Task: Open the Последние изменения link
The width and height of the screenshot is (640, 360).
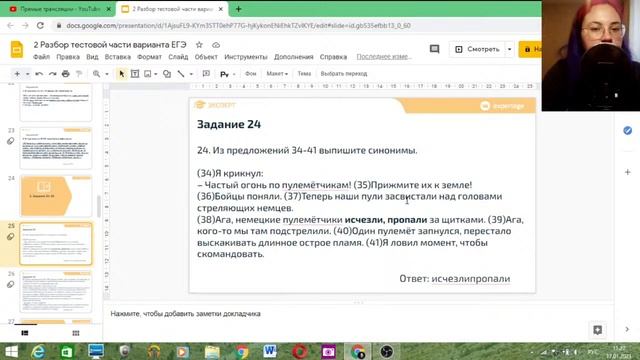Action: (x=384, y=57)
